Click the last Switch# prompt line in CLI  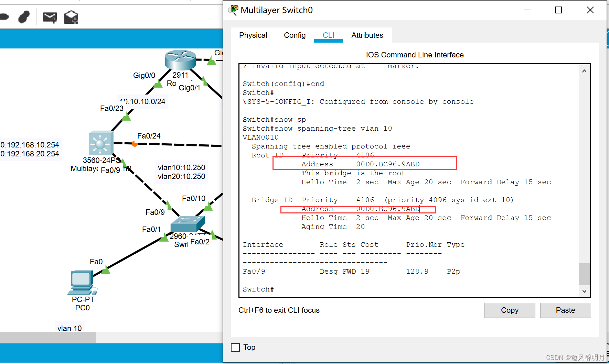point(258,289)
